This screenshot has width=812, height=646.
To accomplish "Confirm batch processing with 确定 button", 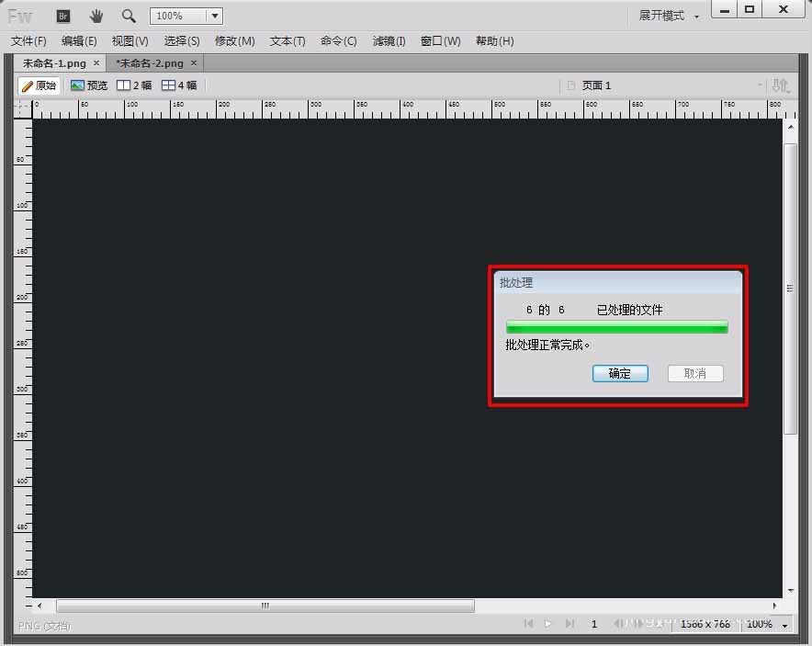I will 619,373.
